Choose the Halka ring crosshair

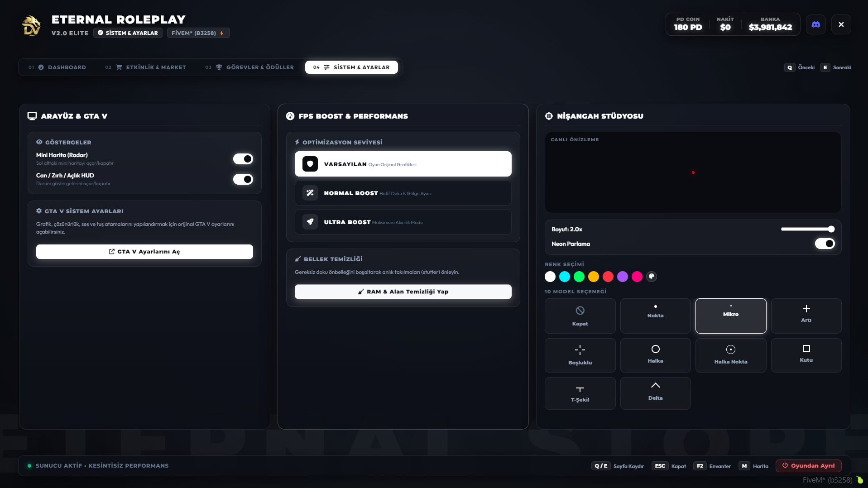click(655, 355)
